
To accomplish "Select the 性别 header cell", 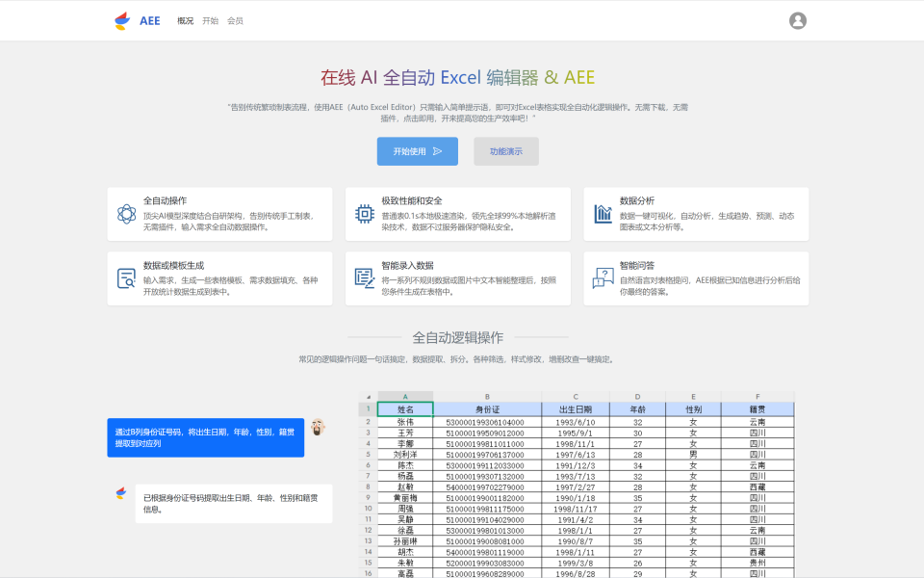I will [693, 409].
